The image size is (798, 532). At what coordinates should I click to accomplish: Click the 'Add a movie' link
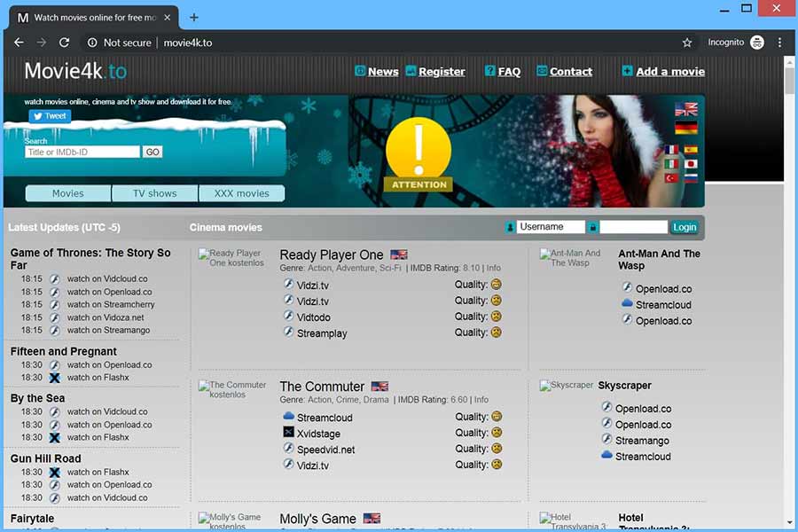670,72
